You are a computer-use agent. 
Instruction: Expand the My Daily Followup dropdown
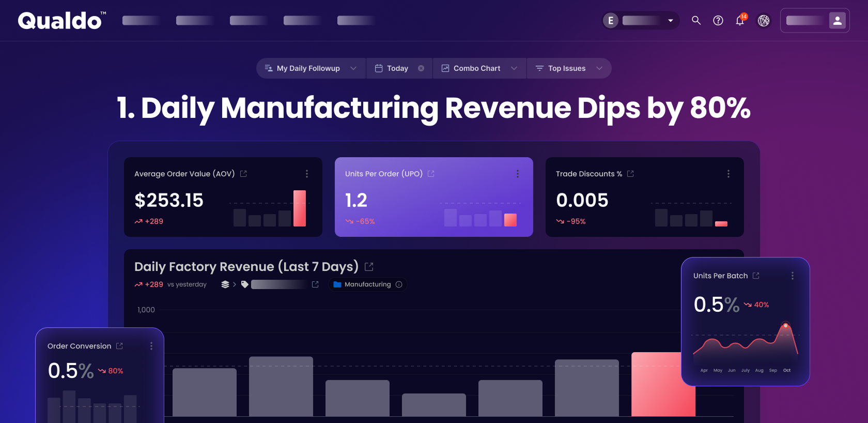click(x=353, y=68)
